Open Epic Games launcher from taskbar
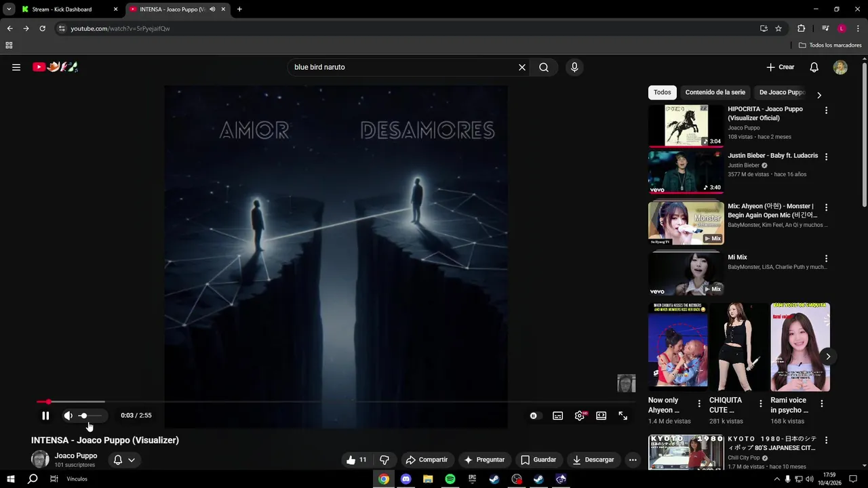 click(472, 479)
